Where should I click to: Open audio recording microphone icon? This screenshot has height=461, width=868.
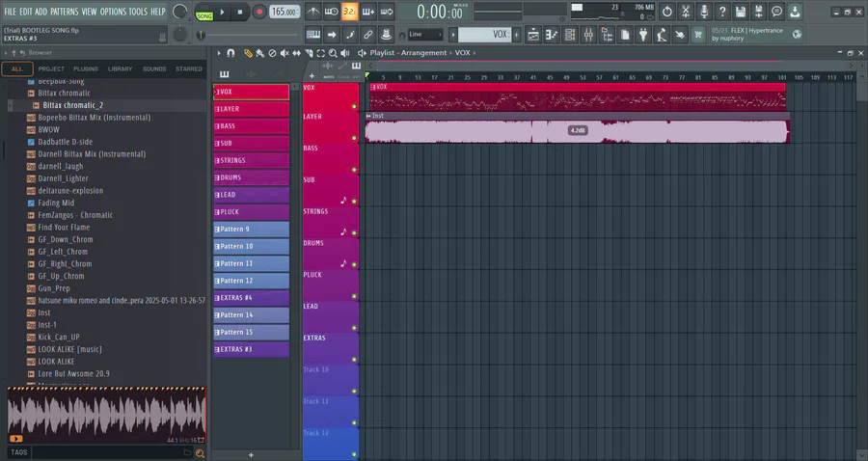(x=704, y=11)
